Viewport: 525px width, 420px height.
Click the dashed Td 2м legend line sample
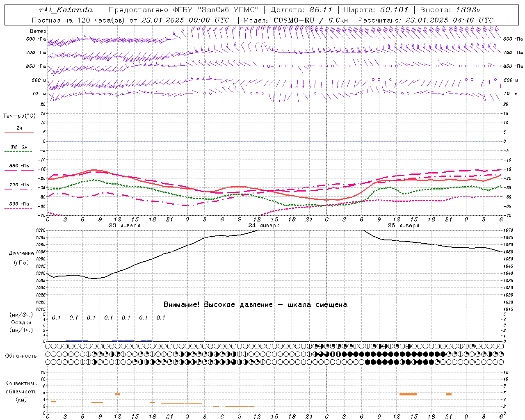[x=19, y=151]
